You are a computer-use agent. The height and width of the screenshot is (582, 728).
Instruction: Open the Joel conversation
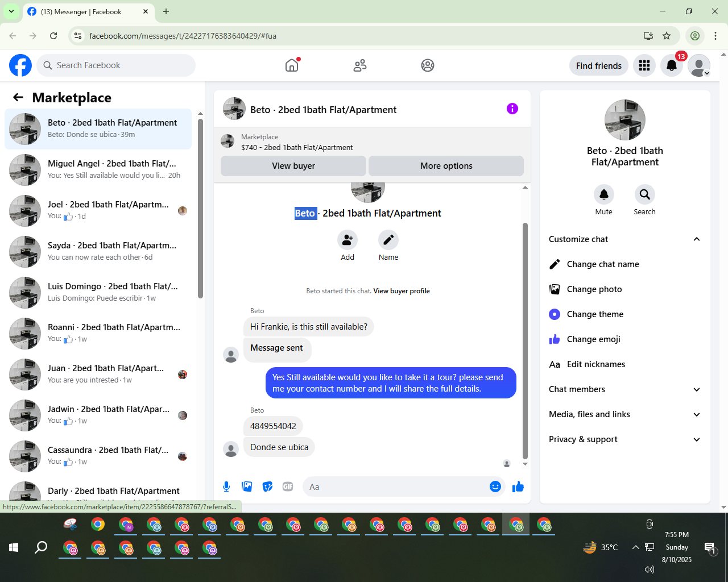click(x=98, y=211)
